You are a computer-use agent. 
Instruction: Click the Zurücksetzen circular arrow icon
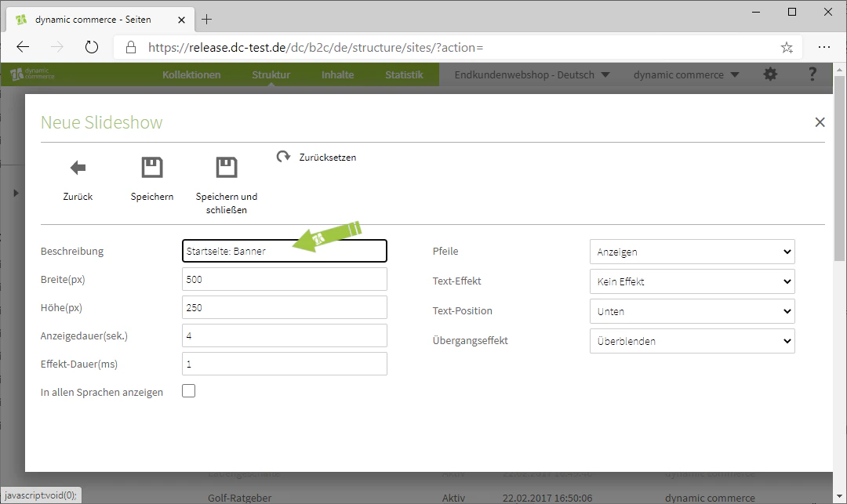coord(283,157)
